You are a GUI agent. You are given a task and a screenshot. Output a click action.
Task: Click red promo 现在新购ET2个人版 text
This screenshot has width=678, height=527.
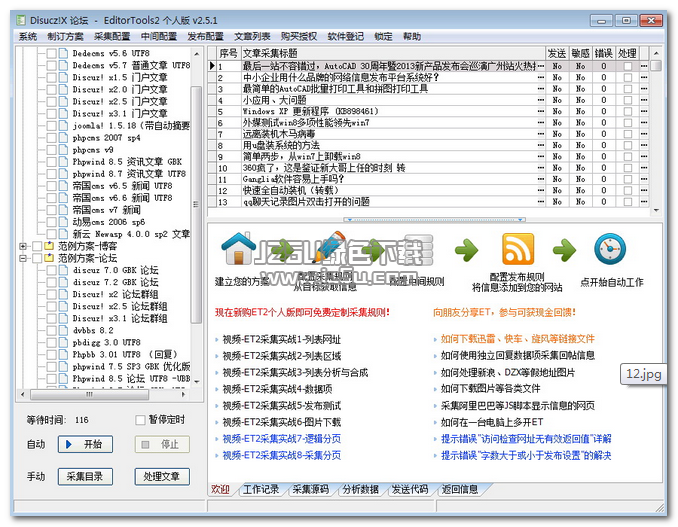coord(302,312)
